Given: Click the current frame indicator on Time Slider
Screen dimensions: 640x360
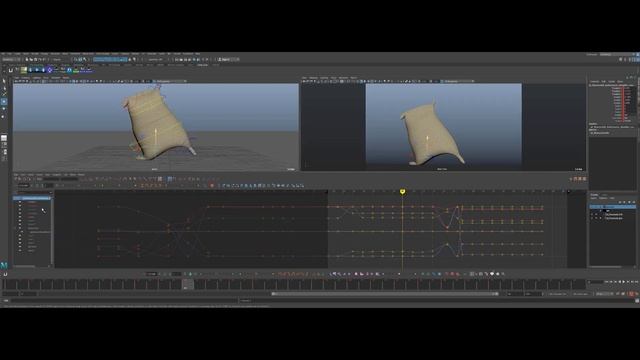Looking at the screenshot, I should coord(187,284).
